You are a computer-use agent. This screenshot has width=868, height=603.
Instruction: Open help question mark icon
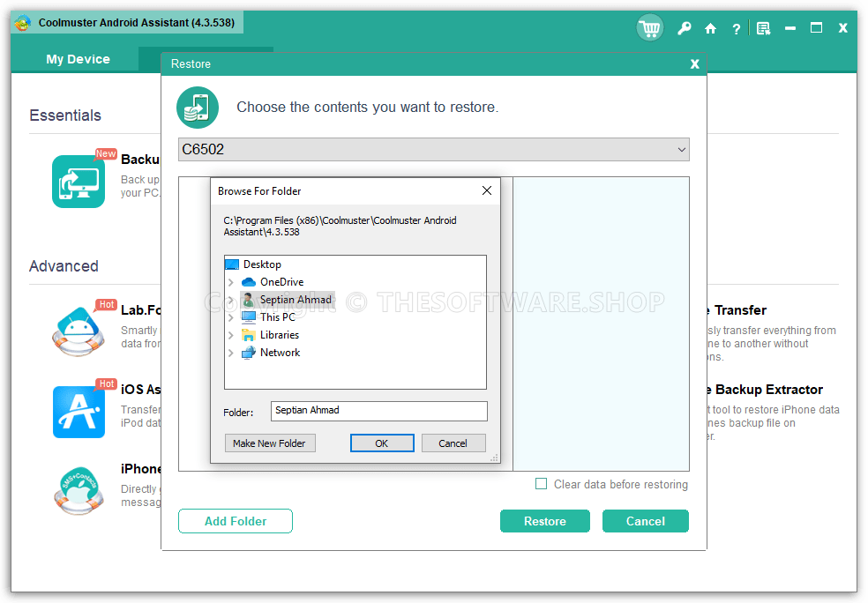737,29
